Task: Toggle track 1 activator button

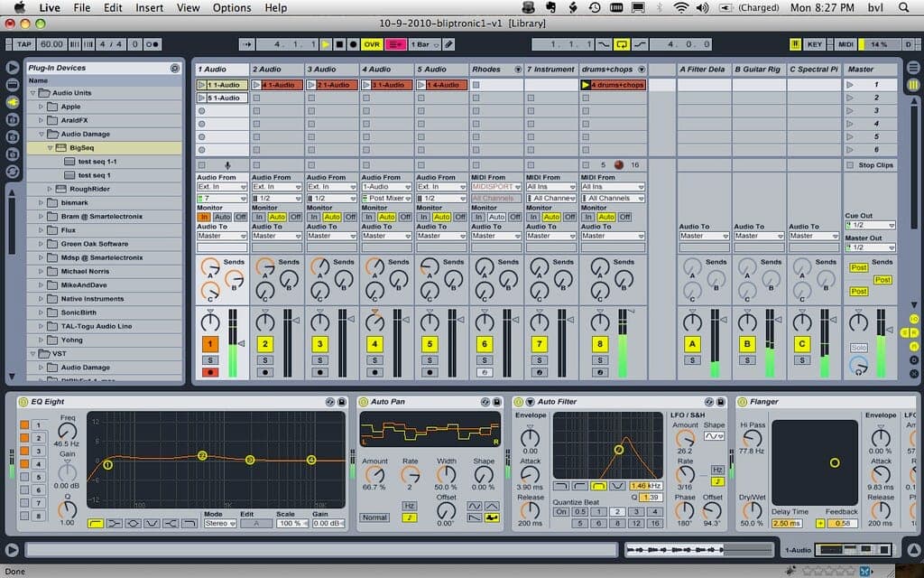Action: (209, 343)
